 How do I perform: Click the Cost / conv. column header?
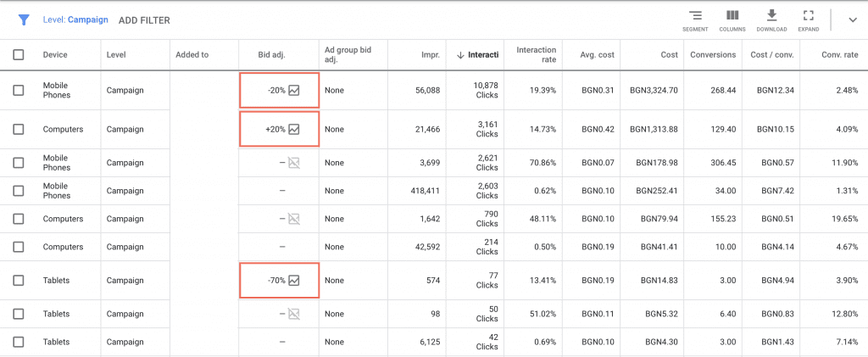pos(772,55)
